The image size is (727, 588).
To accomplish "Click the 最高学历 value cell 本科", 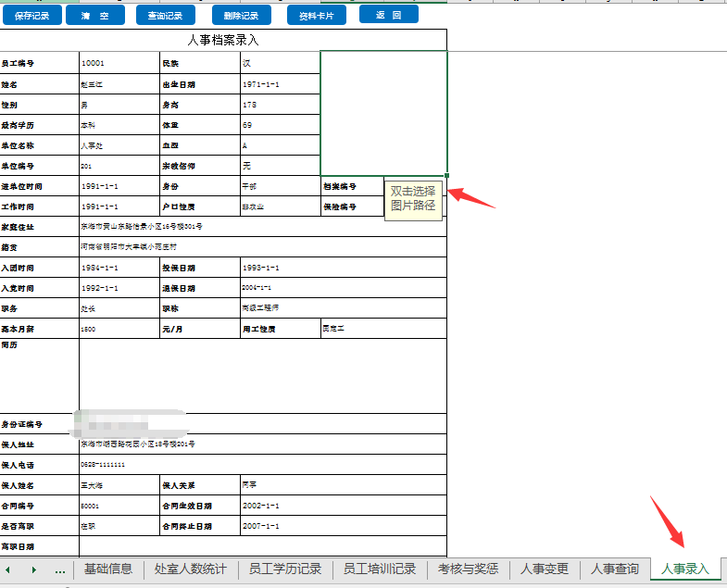I will 119,125.
